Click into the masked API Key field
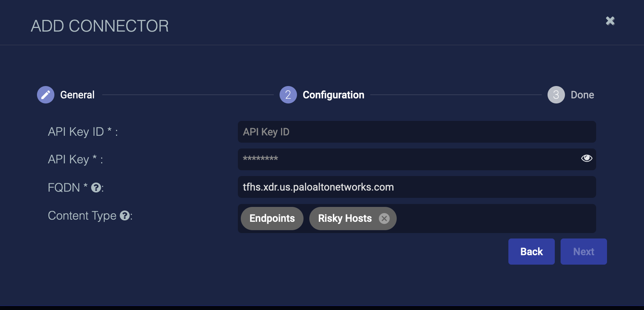The width and height of the screenshot is (644, 310). [x=406, y=159]
